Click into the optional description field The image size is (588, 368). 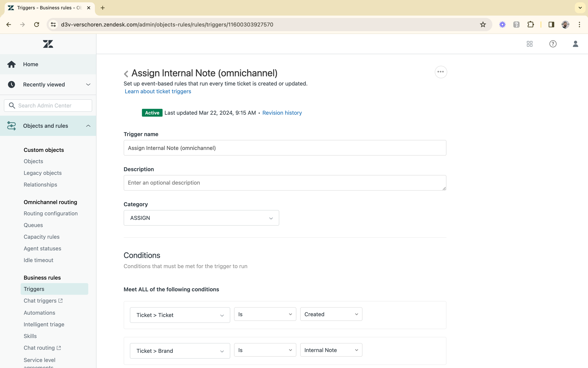[x=285, y=183]
